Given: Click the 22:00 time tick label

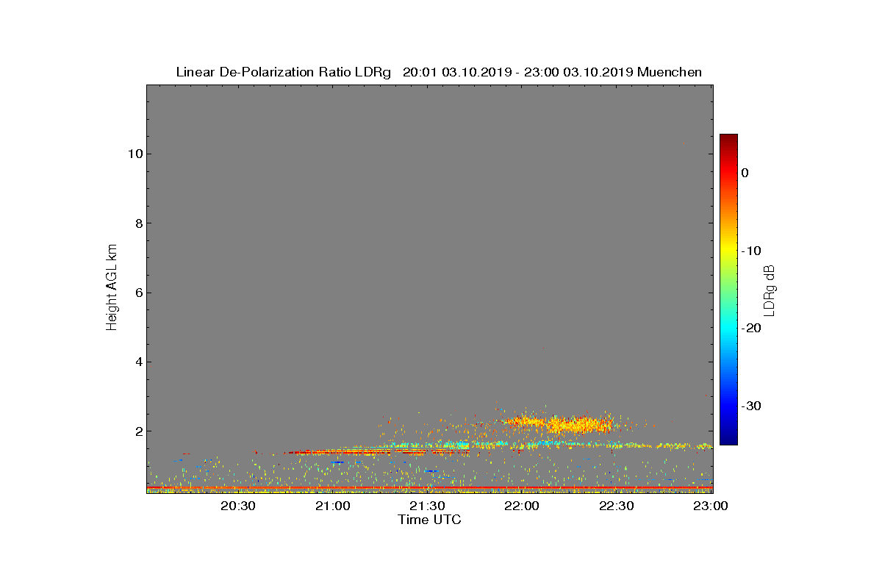Looking at the screenshot, I should tap(523, 506).
